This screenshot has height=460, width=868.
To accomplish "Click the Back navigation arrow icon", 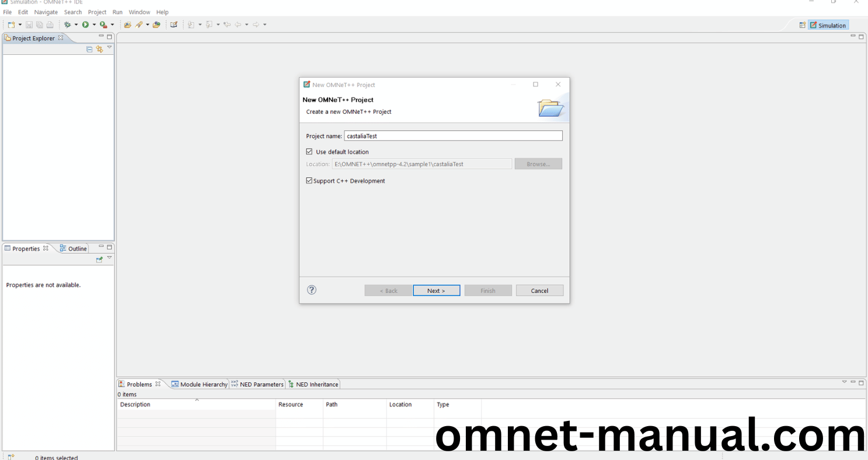I will coord(238,25).
